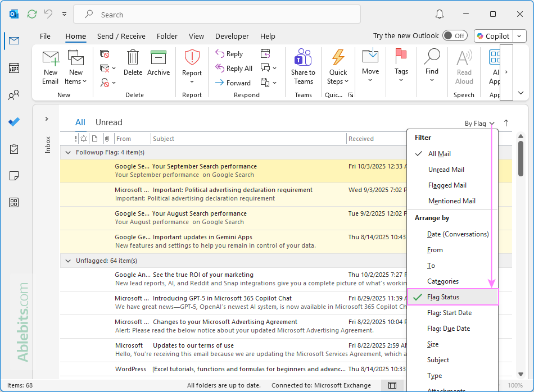The width and height of the screenshot is (534, 392).
Task: Click the All Apps ribbon icon
Action: 495,67
